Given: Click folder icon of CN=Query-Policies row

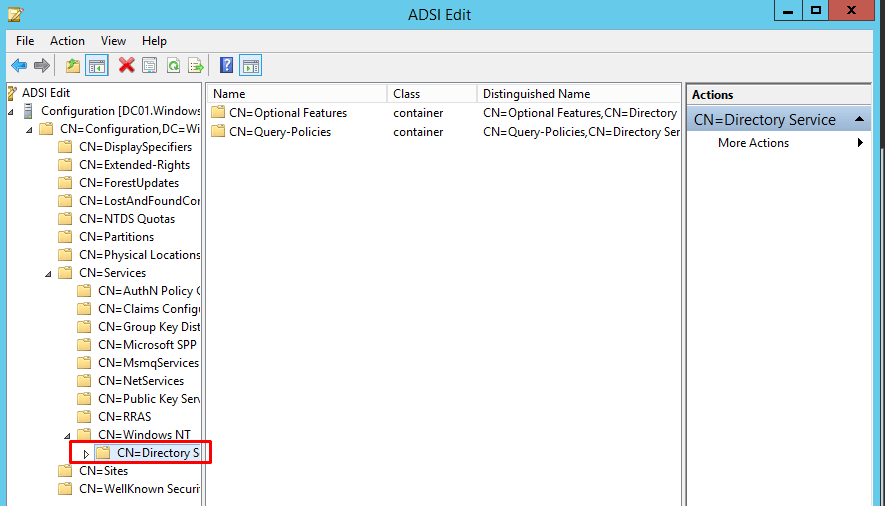Looking at the screenshot, I should pyautogui.click(x=218, y=131).
